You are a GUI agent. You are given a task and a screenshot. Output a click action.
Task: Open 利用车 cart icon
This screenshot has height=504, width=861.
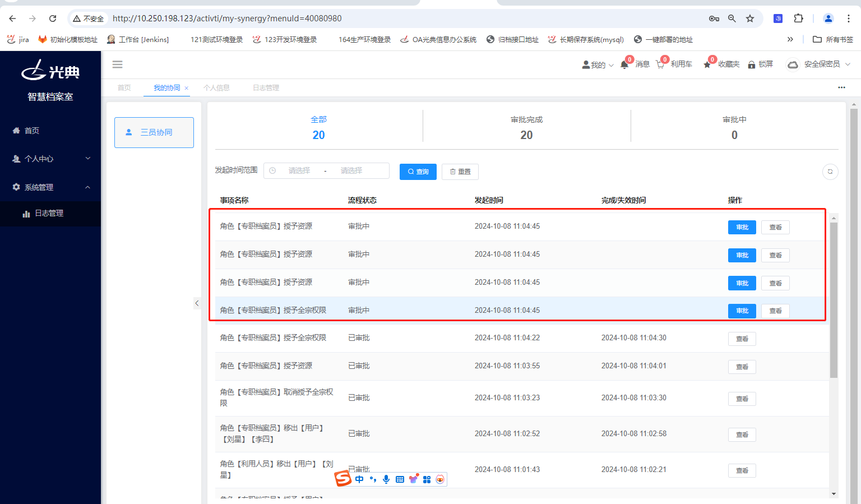pos(674,64)
